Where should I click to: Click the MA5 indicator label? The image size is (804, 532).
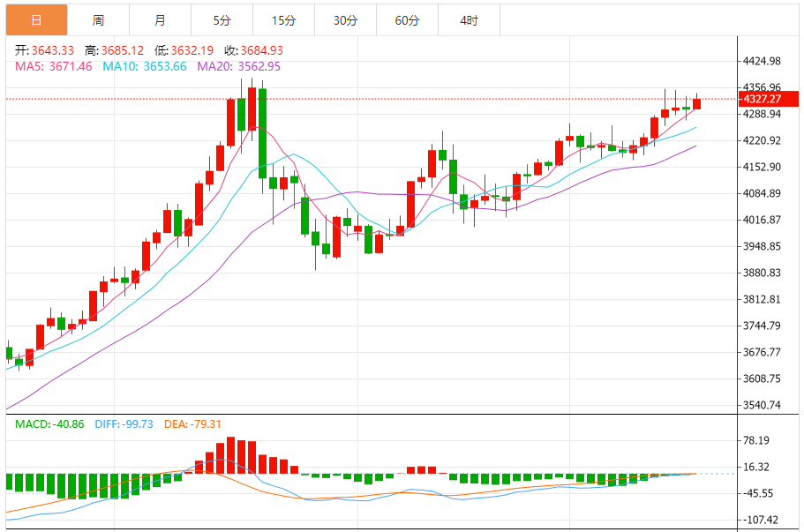point(53,66)
